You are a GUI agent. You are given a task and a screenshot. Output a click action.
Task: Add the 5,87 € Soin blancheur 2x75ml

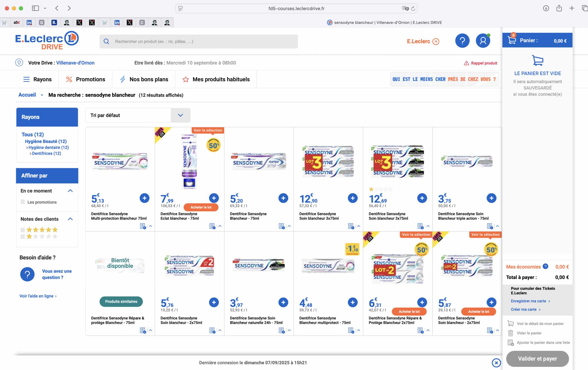[x=491, y=302]
